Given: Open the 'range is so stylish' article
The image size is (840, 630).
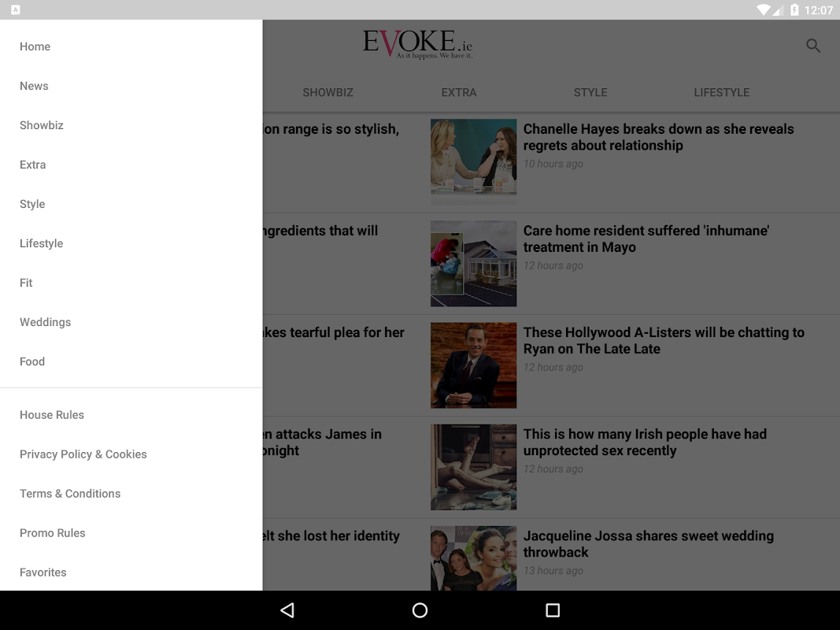Looking at the screenshot, I should pyautogui.click(x=331, y=129).
